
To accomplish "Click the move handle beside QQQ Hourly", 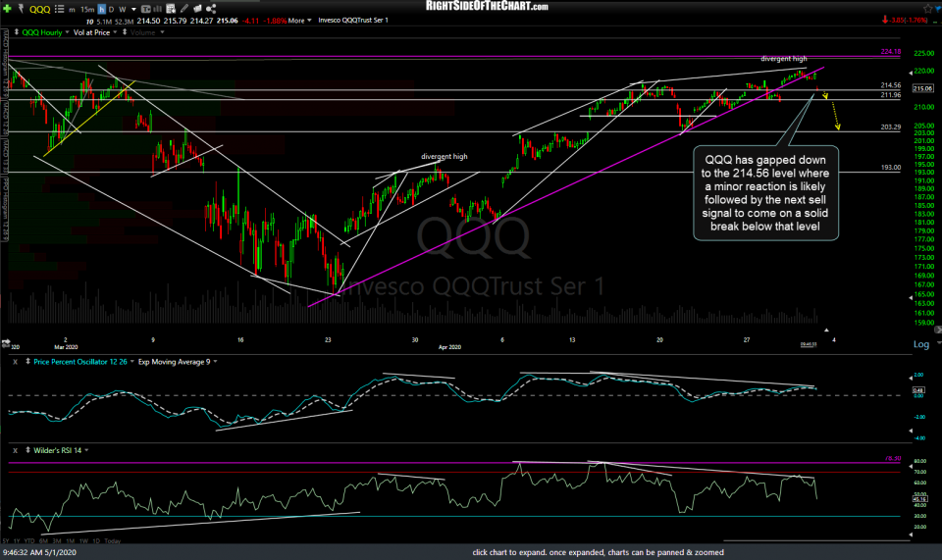I will click(17, 32).
